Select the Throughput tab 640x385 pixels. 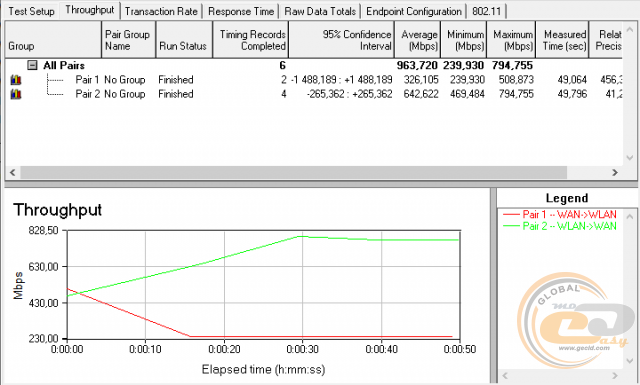click(90, 10)
